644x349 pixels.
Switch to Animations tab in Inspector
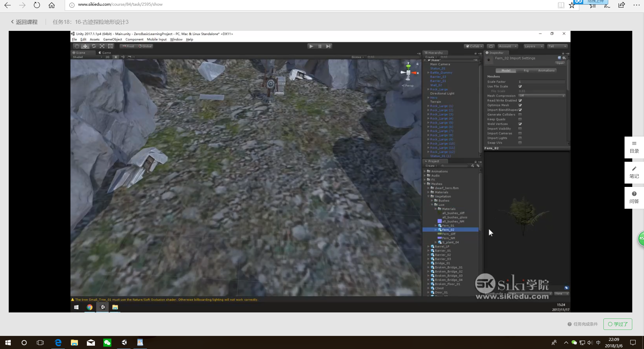pos(546,71)
